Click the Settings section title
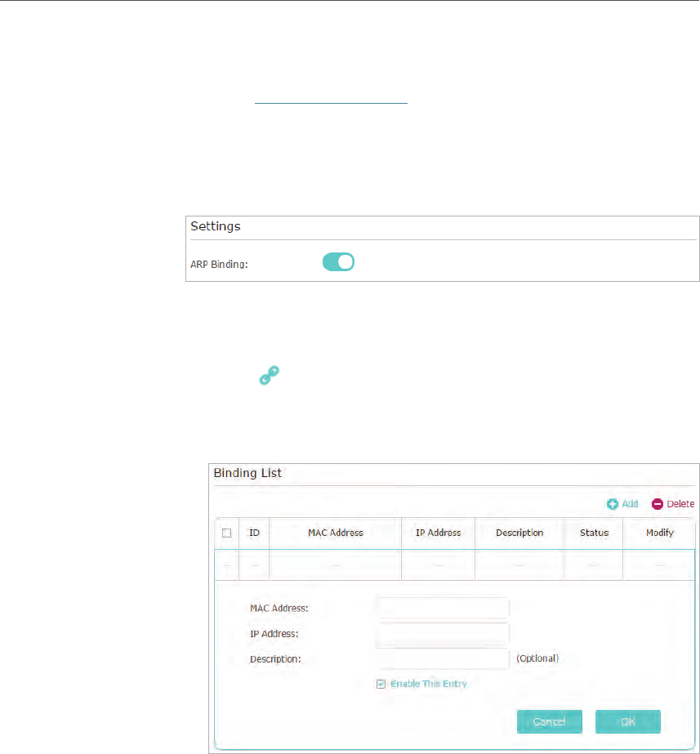The image size is (700, 754). [216, 226]
